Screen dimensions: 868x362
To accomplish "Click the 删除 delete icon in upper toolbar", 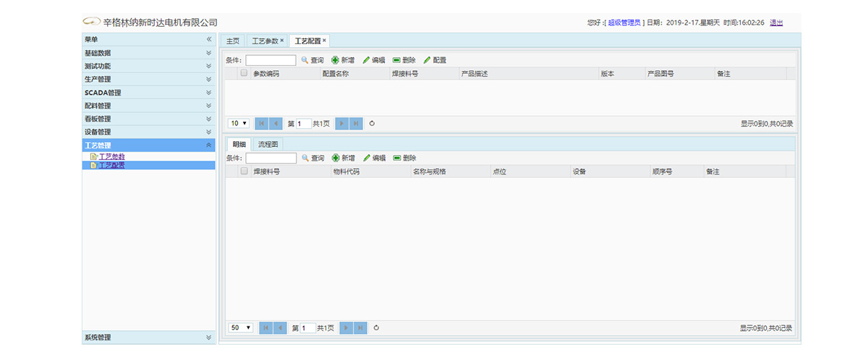I will pyautogui.click(x=396, y=60).
